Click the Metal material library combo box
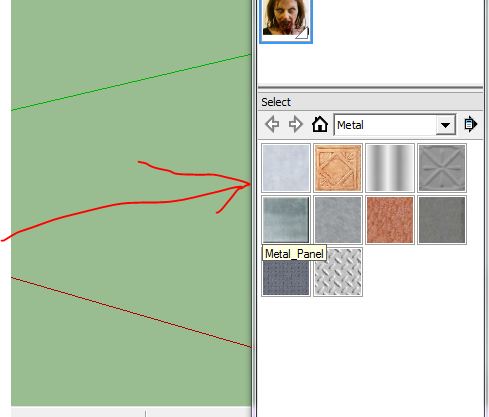The image size is (489, 417). tap(395, 125)
